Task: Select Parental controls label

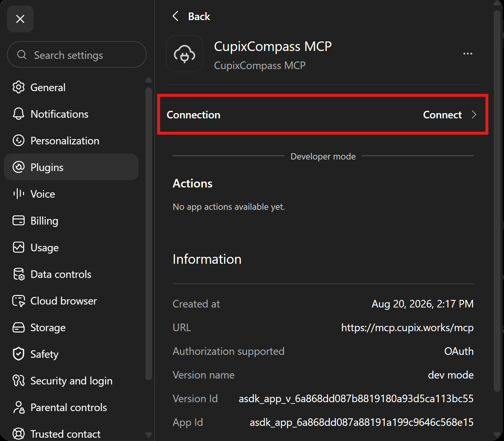Action: (x=68, y=407)
